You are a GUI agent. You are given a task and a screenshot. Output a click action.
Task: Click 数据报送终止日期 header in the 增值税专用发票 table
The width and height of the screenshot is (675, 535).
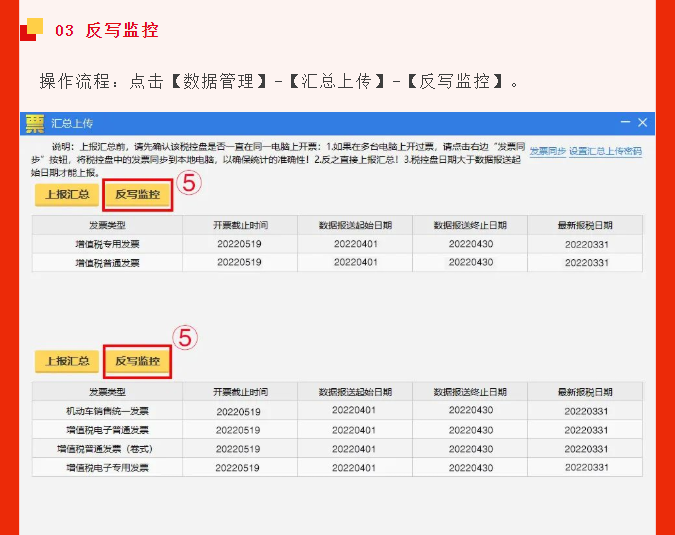[470, 225]
